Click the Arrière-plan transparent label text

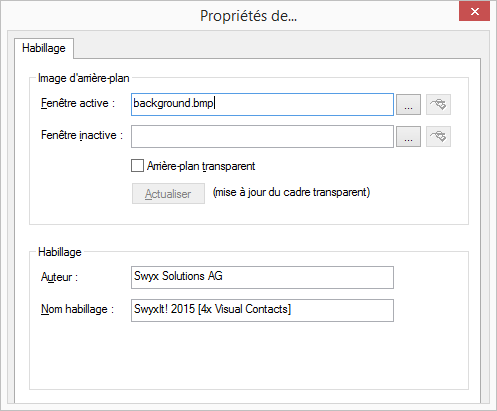click(201, 166)
